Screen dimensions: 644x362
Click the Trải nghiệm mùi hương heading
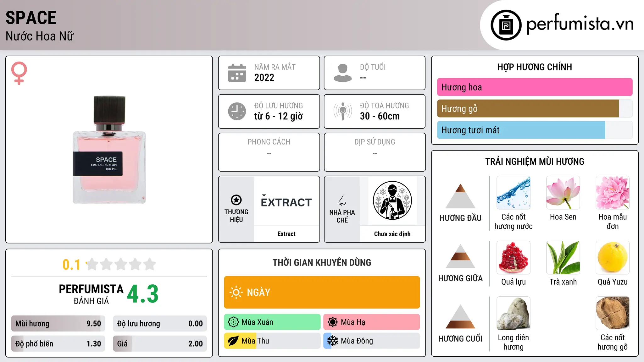pyautogui.click(x=535, y=162)
